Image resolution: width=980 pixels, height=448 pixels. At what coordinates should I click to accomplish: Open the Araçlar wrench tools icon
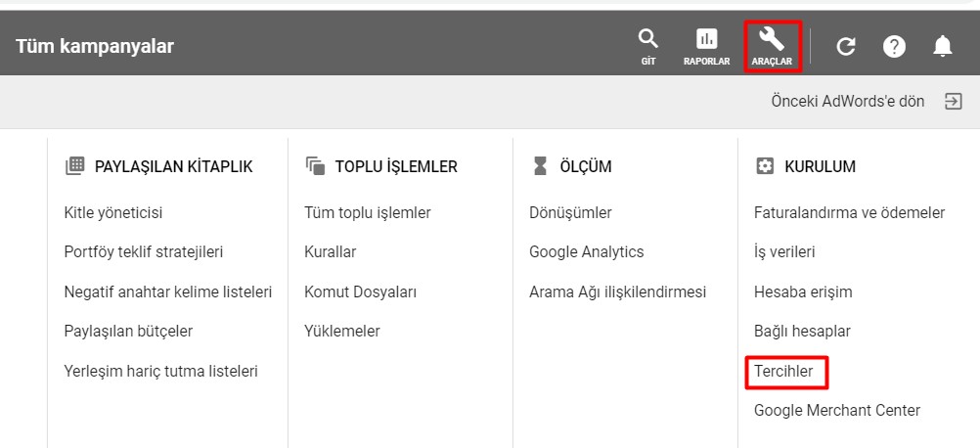pyautogui.click(x=772, y=44)
